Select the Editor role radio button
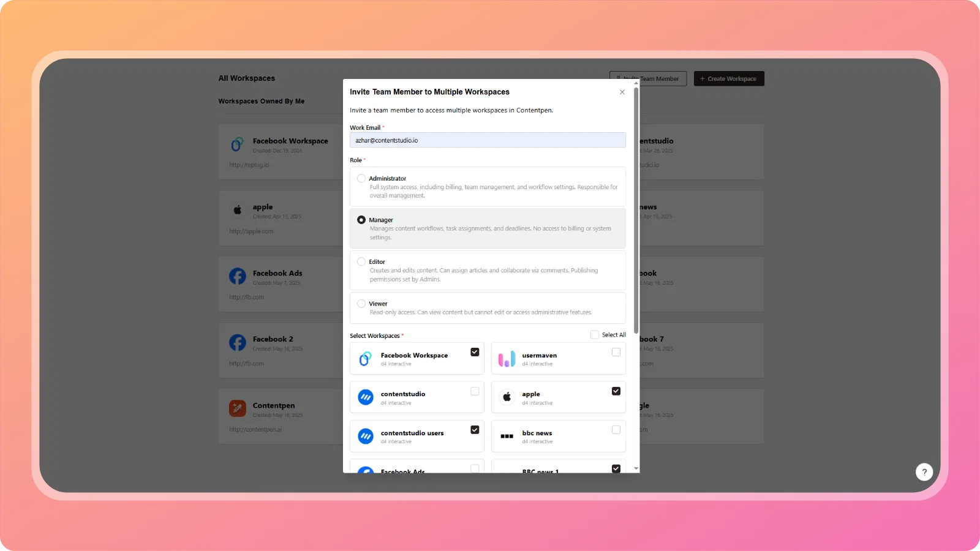This screenshot has width=980, height=551. coord(361,261)
